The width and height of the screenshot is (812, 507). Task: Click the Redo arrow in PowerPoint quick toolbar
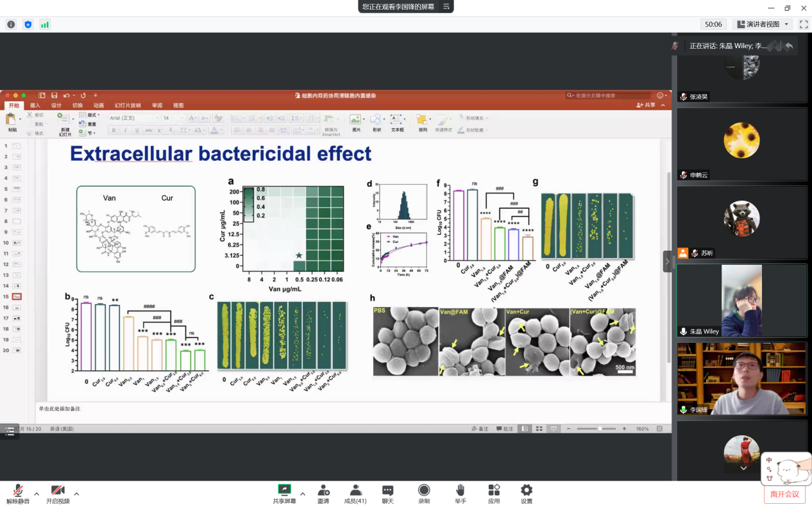tap(83, 96)
